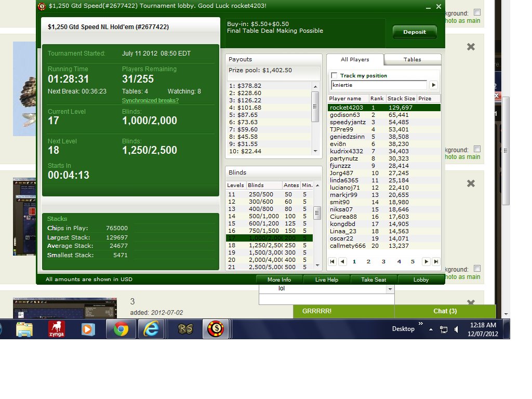
Task: Sort by the Player name column header
Action: pyautogui.click(x=348, y=98)
